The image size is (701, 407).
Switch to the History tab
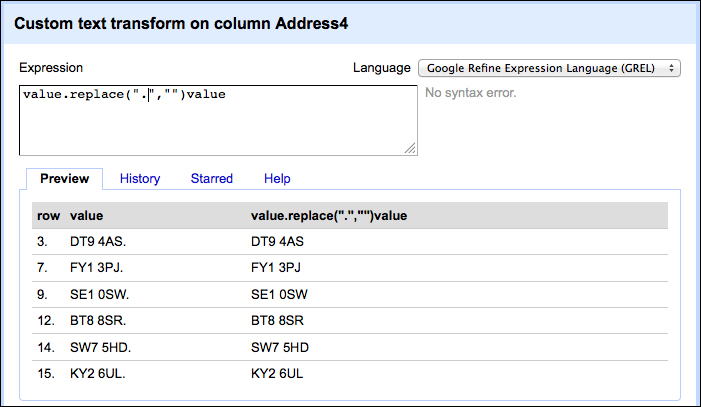tap(140, 178)
